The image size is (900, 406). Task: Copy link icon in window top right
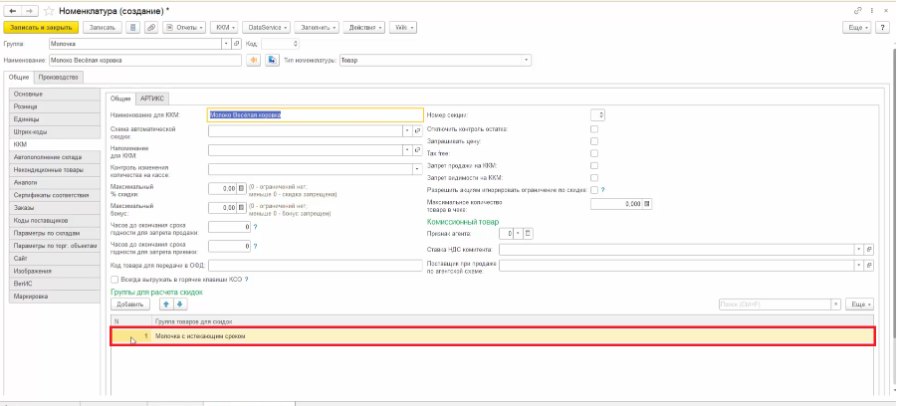point(858,11)
